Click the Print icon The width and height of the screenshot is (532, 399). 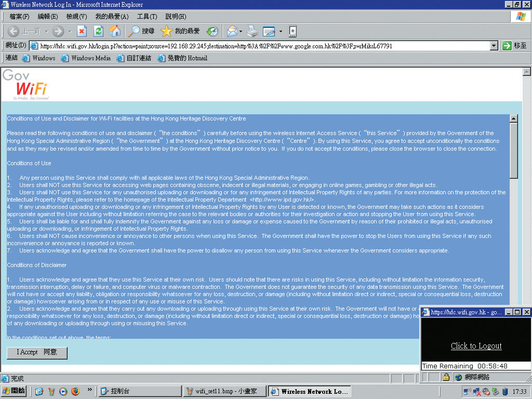click(x=252, y=31)
